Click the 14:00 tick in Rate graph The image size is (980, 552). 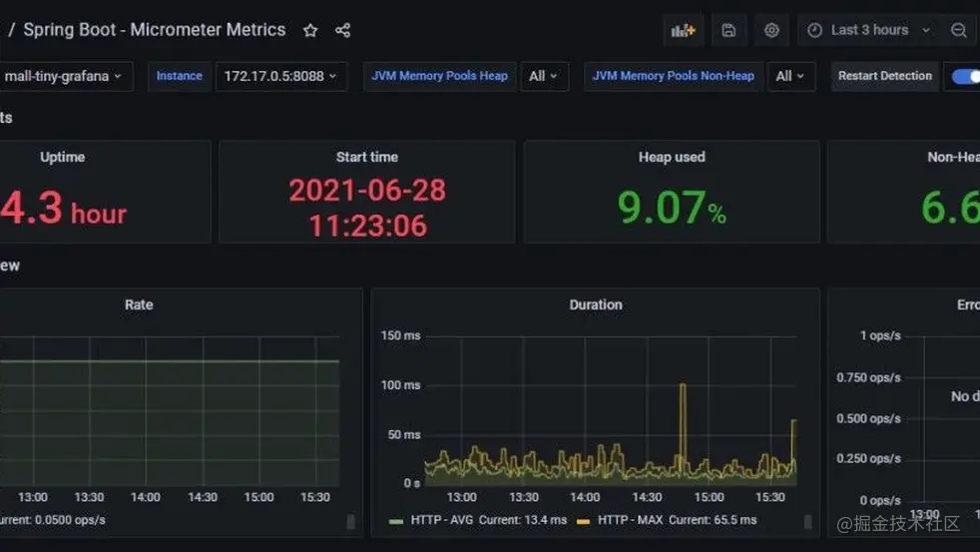tap(146, 497)
